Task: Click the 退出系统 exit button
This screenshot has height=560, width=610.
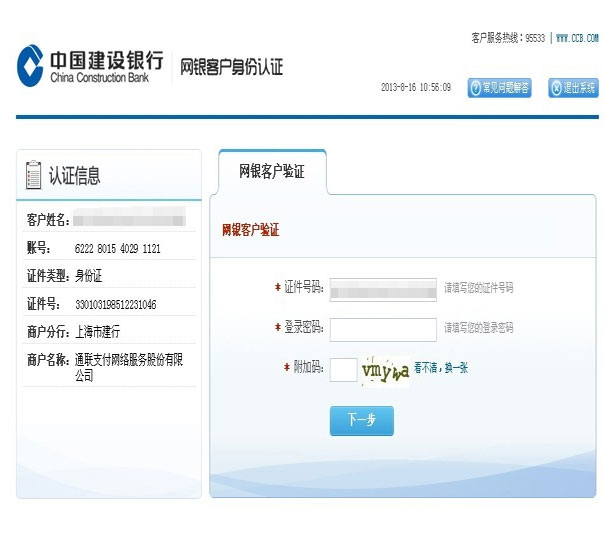Action: point(573,88)
